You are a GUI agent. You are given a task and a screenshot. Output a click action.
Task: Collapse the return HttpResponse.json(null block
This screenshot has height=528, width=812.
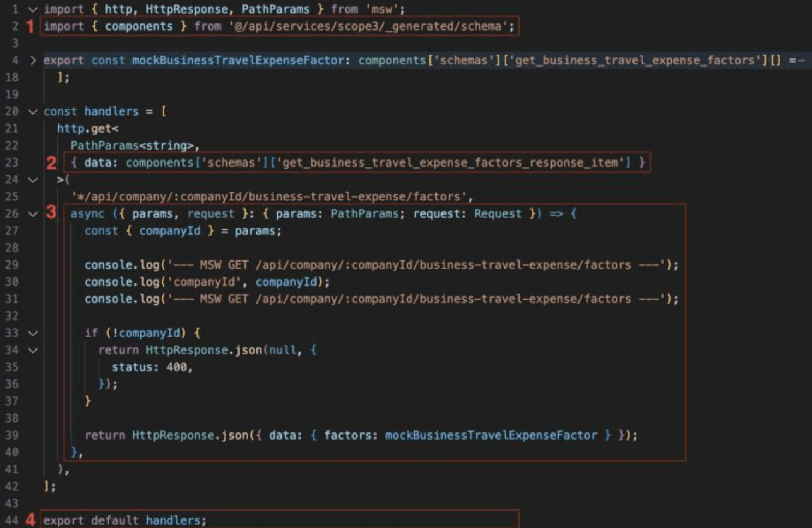click(x=33, y=350)
